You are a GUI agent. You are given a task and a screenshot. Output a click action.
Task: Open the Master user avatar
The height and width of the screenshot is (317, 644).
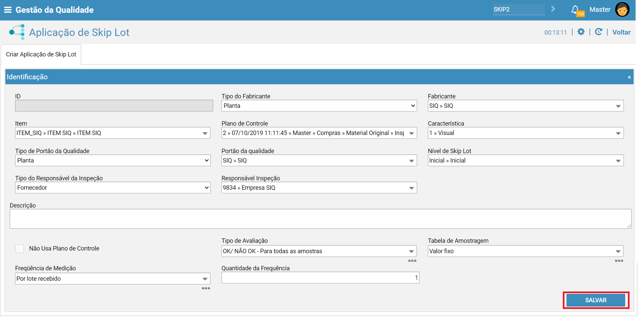coord(622,9)
